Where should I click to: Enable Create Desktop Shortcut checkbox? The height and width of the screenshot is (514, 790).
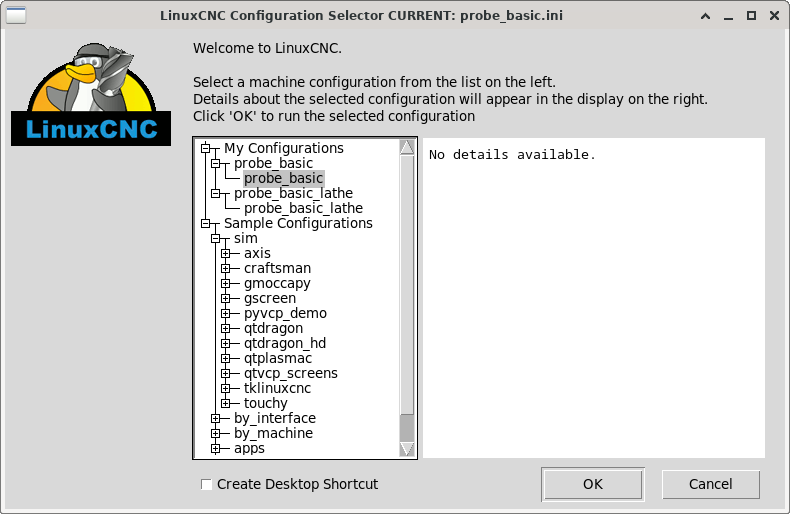click(x=206, y=484)
